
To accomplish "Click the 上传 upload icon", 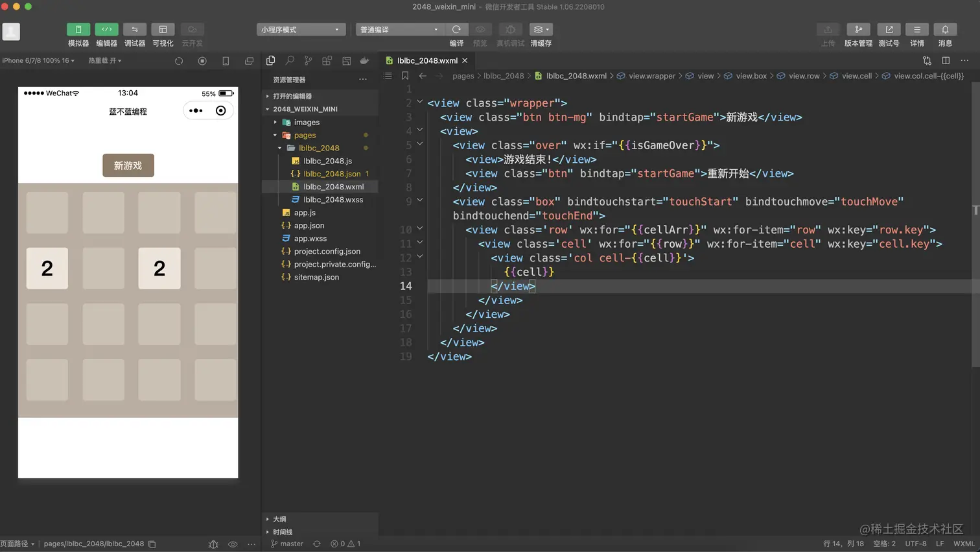I will 828,29.
